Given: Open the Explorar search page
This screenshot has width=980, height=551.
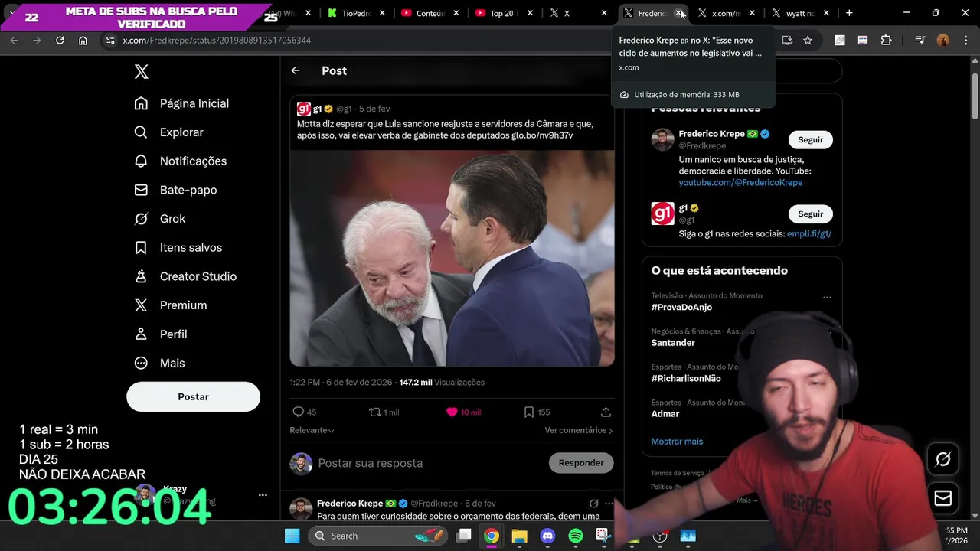Looking at the screenshot, I should click(169, 132).
